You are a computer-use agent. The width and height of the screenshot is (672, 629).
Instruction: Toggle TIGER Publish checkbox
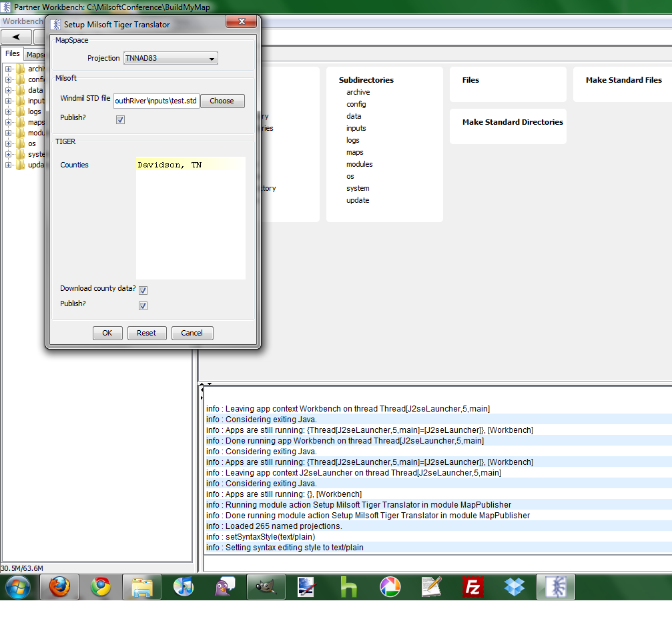(x=143, y=305)
